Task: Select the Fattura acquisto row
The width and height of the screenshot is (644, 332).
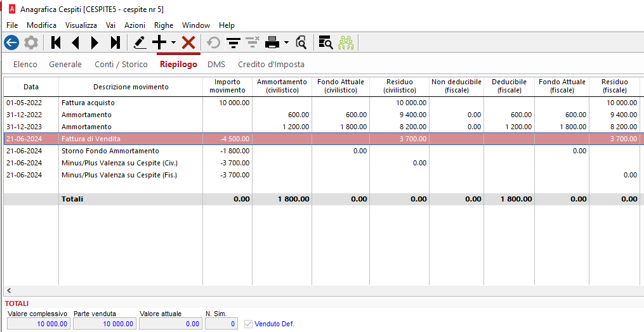Action: tap(322, 103)
